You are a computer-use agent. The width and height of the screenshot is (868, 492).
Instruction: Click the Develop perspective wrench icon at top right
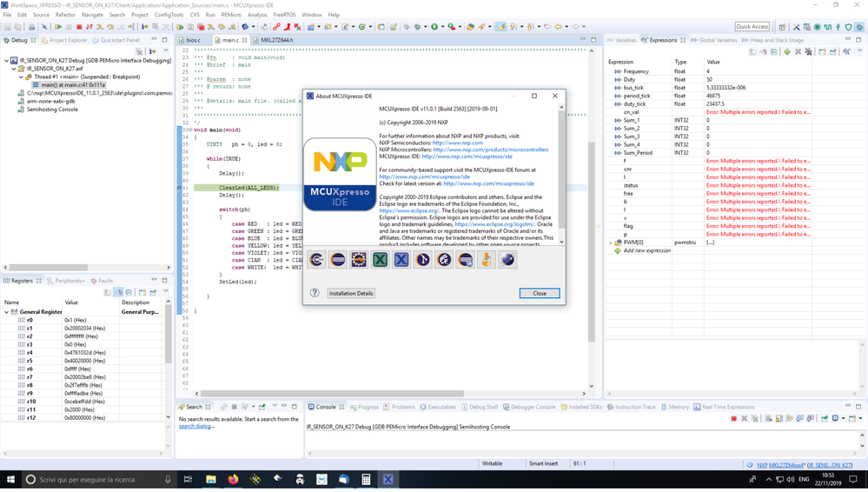[796, 27]
